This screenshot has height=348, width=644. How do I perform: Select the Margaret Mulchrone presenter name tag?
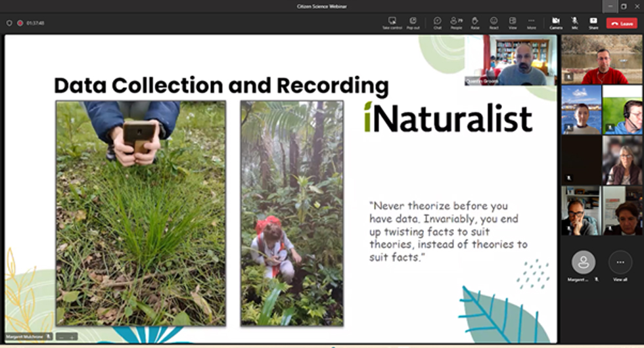pyautogui.click(x=28, y=336)
